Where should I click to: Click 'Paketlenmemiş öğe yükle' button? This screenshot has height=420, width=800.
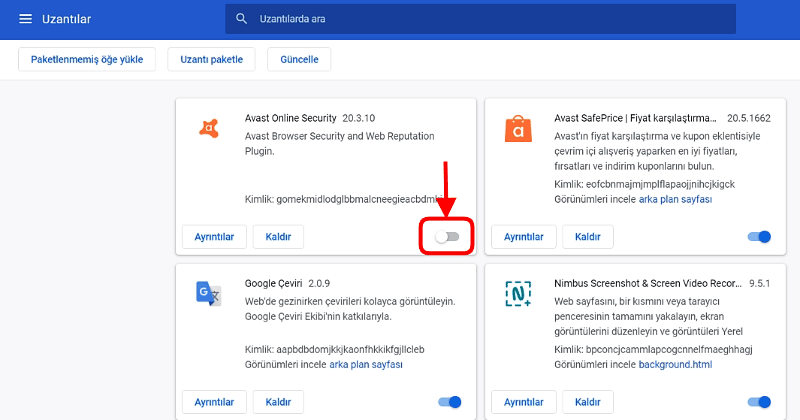coord(87,59)
